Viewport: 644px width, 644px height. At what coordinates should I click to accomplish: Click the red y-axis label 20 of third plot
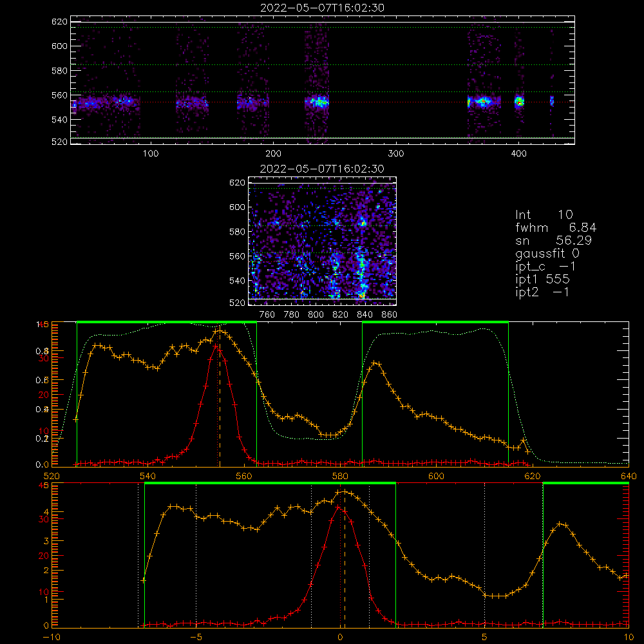click(x=44, y=395)
